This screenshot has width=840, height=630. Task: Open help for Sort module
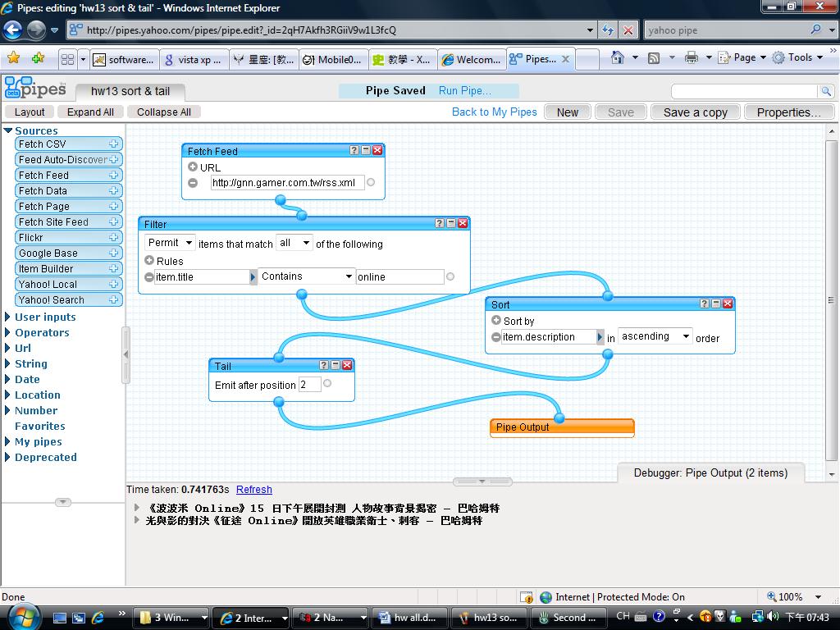[x=705, y=304]
